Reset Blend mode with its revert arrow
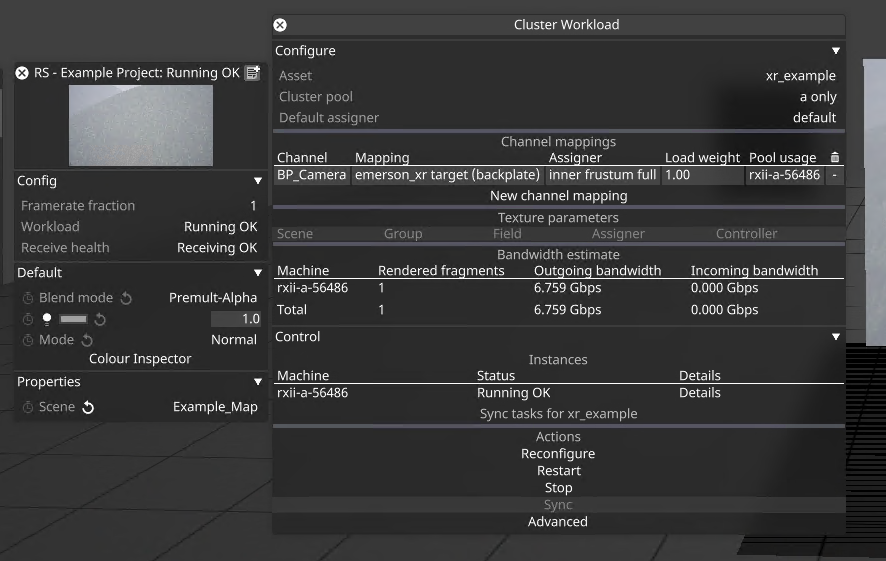Image resolution: width=886 pixels, height=561 pixels. 127,298
